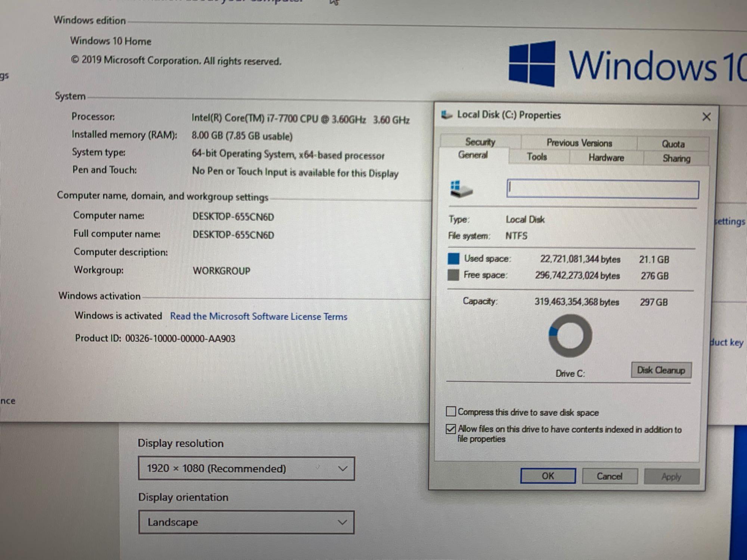
Task: Click the processor value Intel(R) Core(TM) i7-7700
Action: point(300,119)
